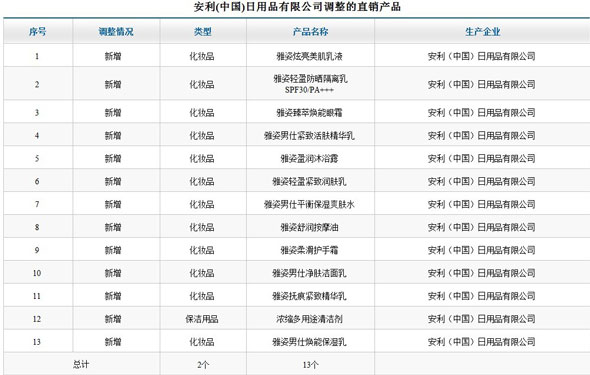Select product name 雅姿盈润沐浴露
Screen dimensions: 590x375
coord(309,158)
